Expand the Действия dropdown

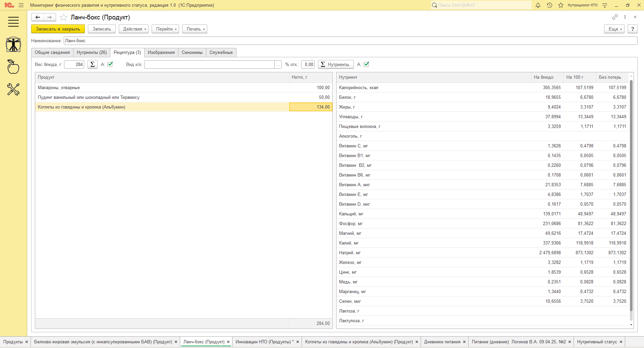[x=133, y=29]
